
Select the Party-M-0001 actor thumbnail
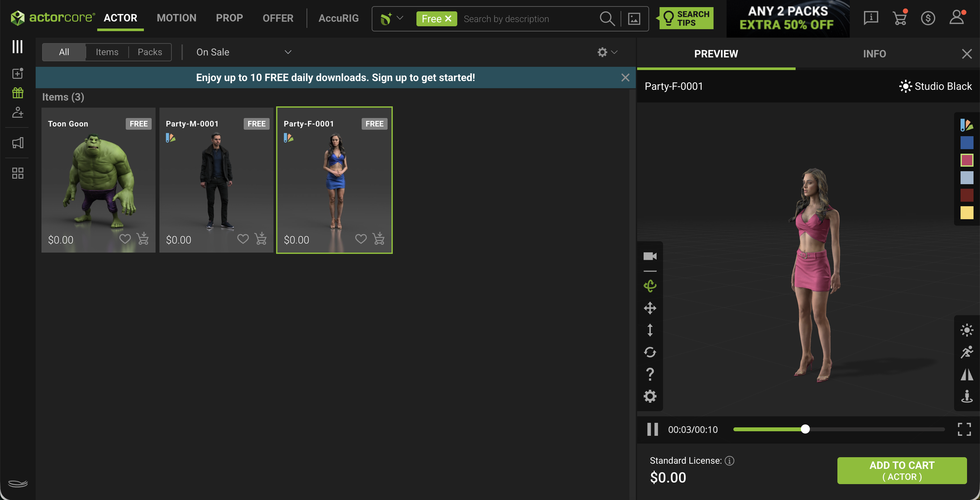[216, 180]
